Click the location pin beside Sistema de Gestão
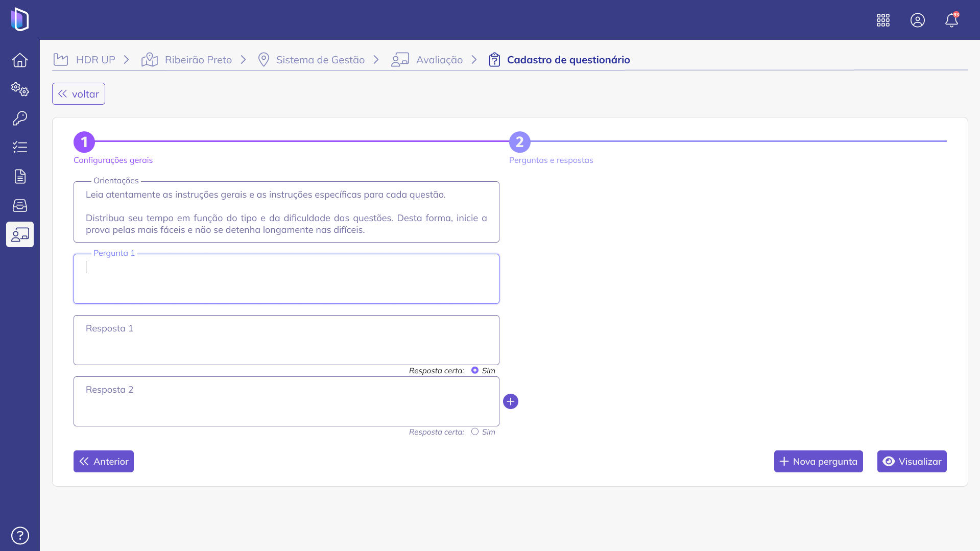Screen dimensions: 980x551 (x=264, y=60)
